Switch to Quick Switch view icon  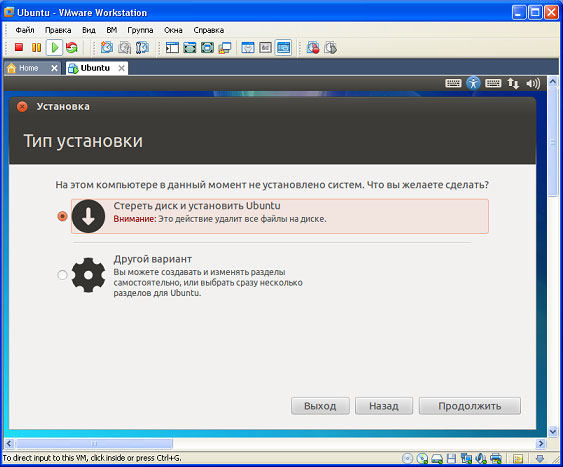(x=190, y=47)
